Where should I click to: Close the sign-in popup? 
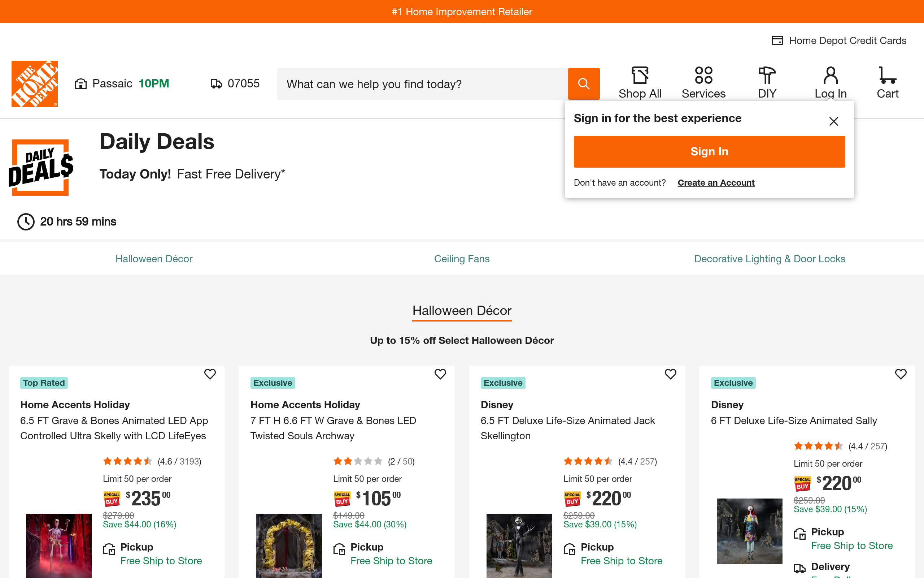click(833, 121)
